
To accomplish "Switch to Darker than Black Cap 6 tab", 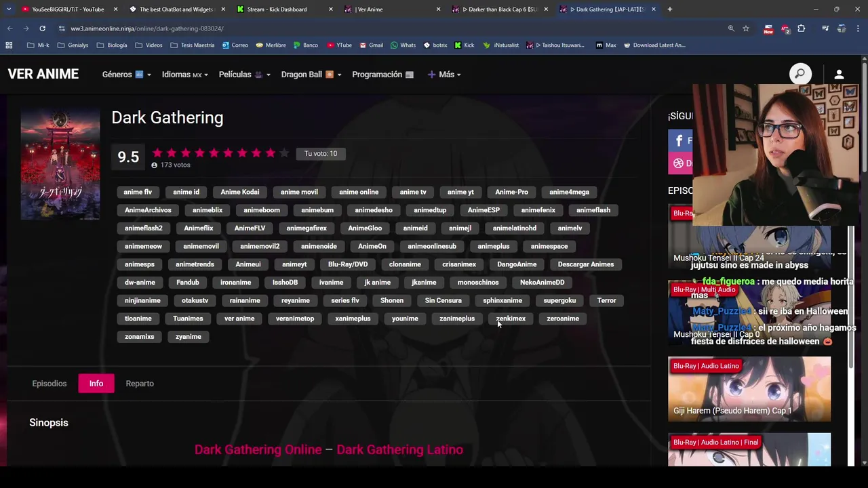I will tap(500, 9).
